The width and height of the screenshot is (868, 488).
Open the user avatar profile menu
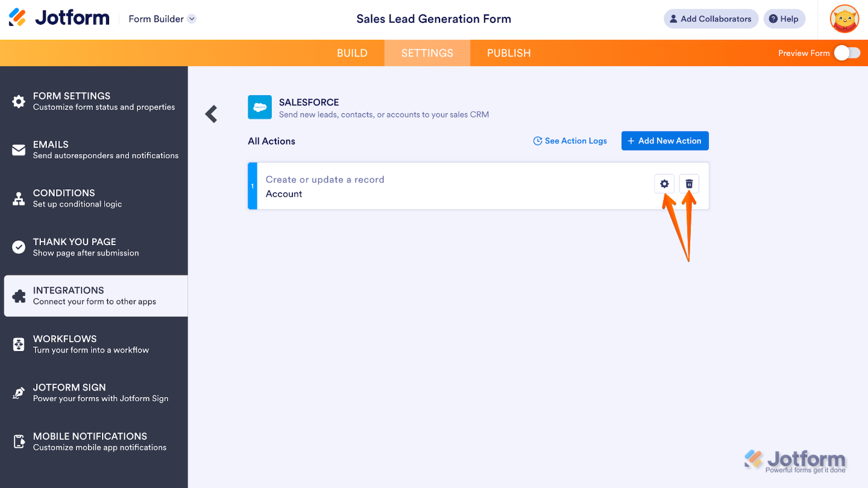click(844, 19)
